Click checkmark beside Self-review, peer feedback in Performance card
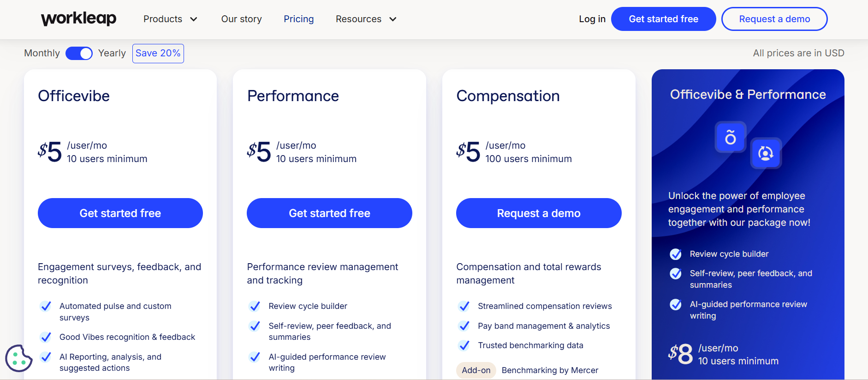Image resolution: width=868 pixels, height=380 pixels. pos(255,326)
